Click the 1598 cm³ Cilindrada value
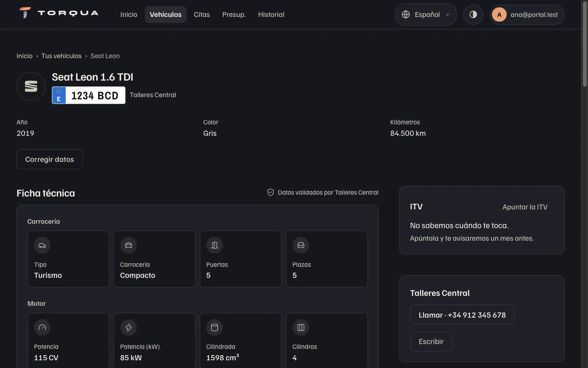 (223, 357)
